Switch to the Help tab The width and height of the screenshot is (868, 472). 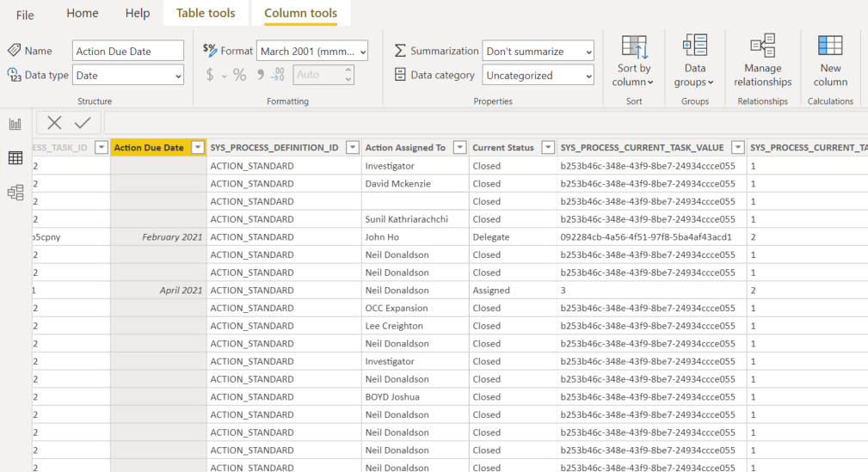click(138, 13)
